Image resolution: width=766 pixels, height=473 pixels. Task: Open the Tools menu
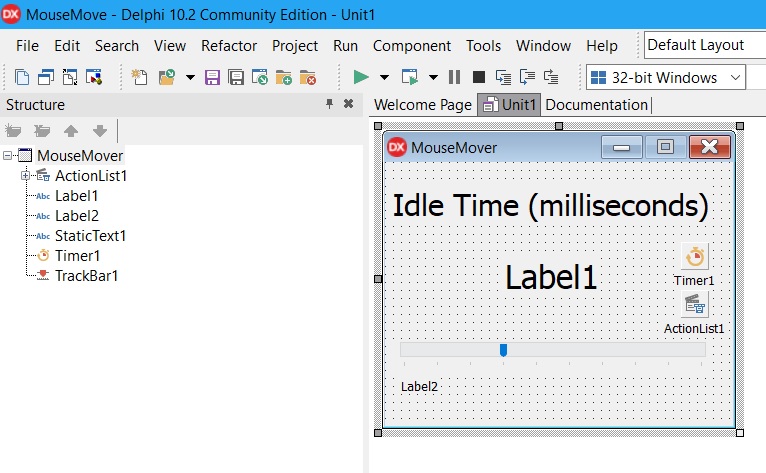[483, 46]
